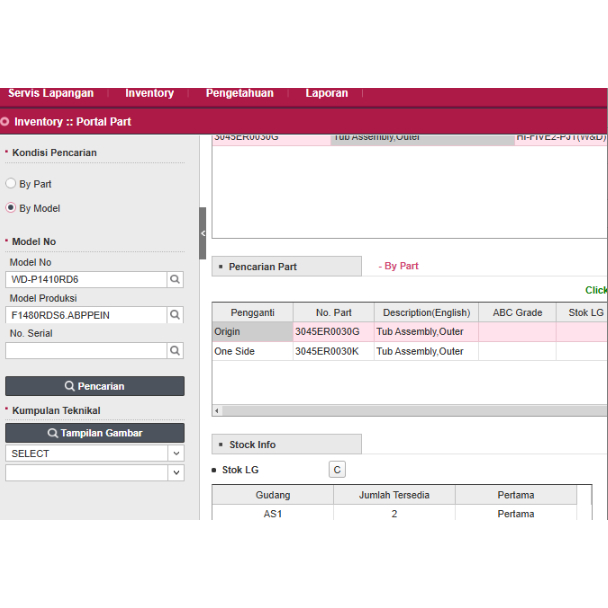Viewport: 608px width, 608px height.
Task: Select part number 3045ER0030K row
Action: 333,352
